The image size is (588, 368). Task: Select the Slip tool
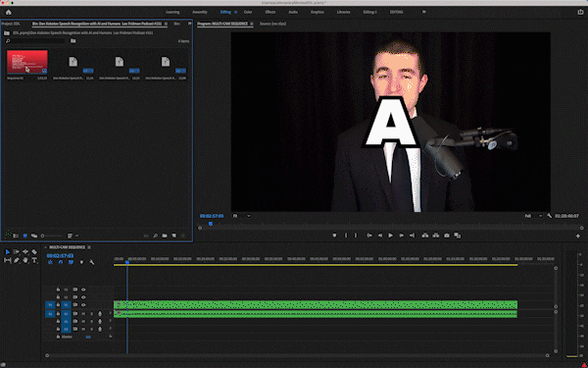point(8,260)
